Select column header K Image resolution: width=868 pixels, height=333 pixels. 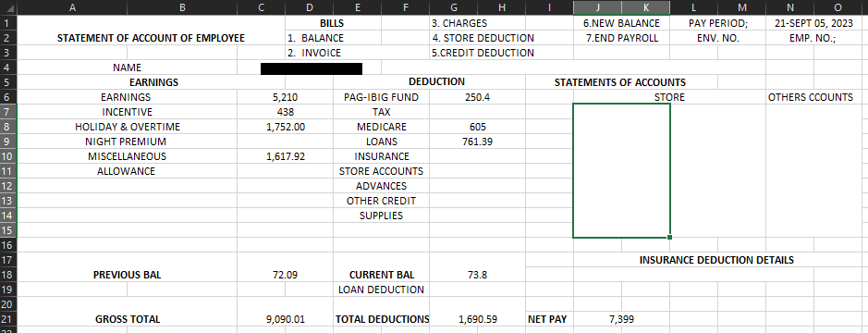646,7
